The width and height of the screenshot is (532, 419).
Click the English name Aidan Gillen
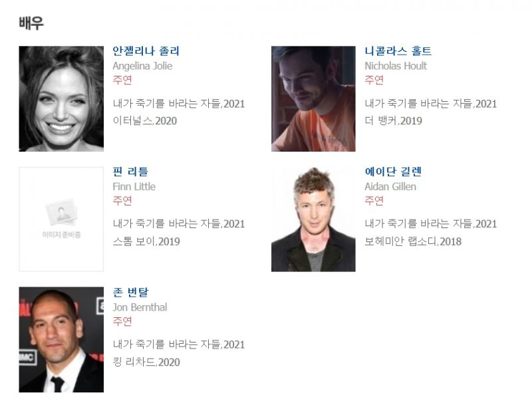click(x=390, y=187)
